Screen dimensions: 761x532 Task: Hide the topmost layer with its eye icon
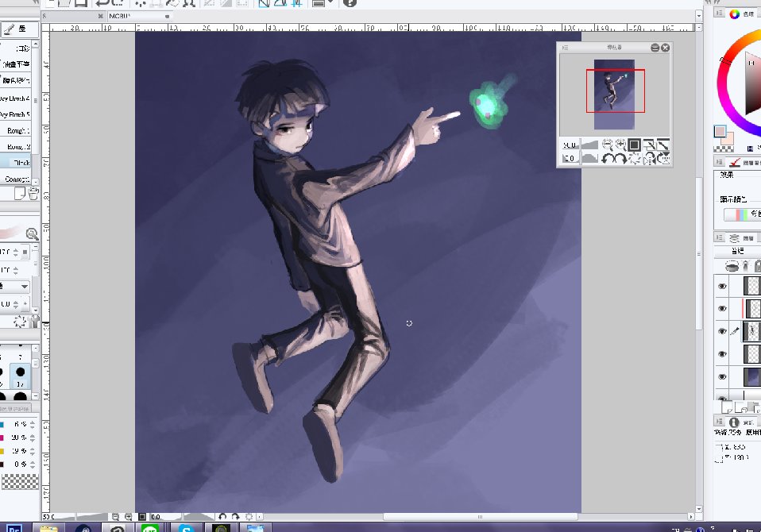722,286
